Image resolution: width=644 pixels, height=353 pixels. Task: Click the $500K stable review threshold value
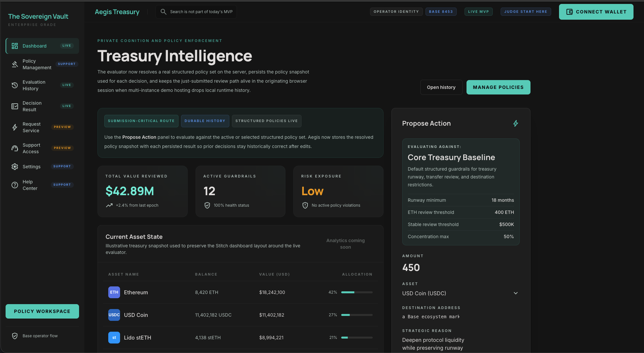[x=507, y=224]
